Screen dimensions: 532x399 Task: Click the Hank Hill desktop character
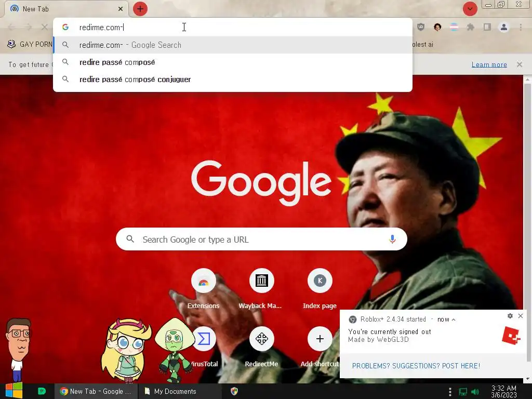[18, 350]
